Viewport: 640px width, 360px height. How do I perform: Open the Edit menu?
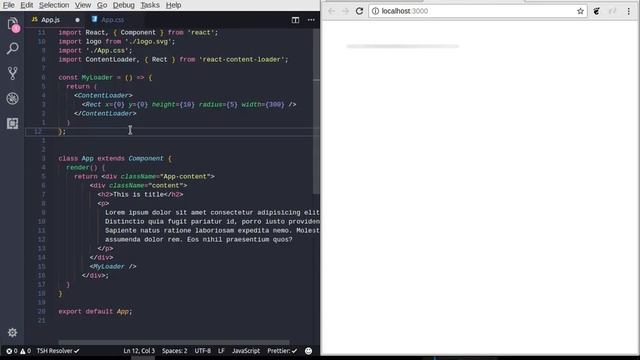point(27,5)
